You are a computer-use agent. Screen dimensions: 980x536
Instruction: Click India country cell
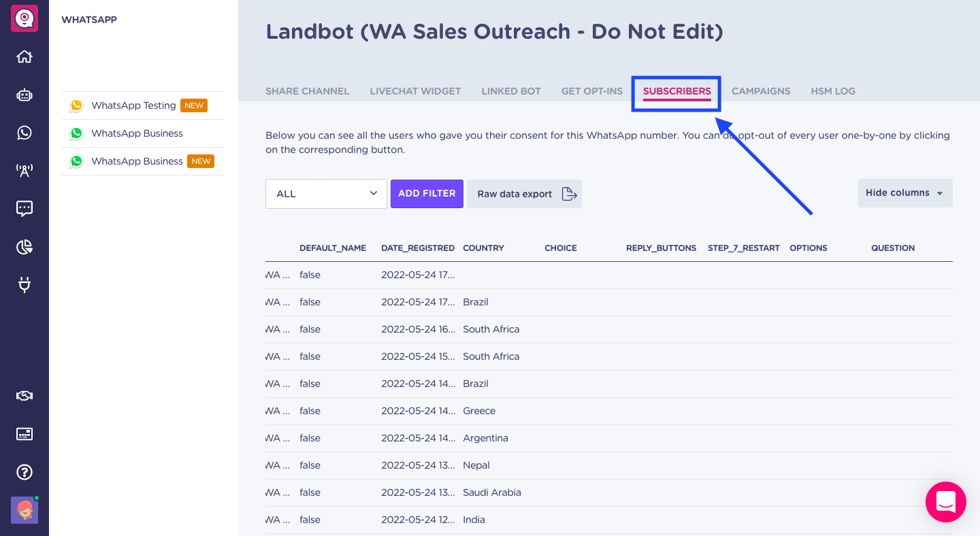coord(474,520)
